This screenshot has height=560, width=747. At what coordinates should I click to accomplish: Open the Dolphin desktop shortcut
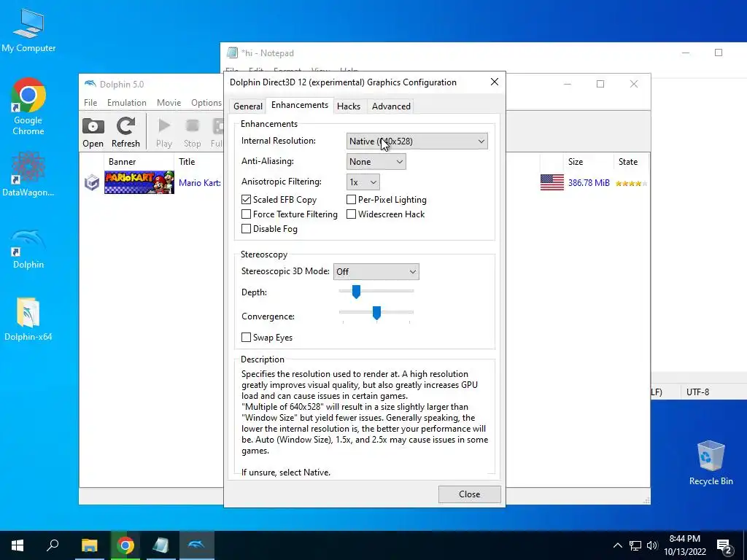[28, 249]
